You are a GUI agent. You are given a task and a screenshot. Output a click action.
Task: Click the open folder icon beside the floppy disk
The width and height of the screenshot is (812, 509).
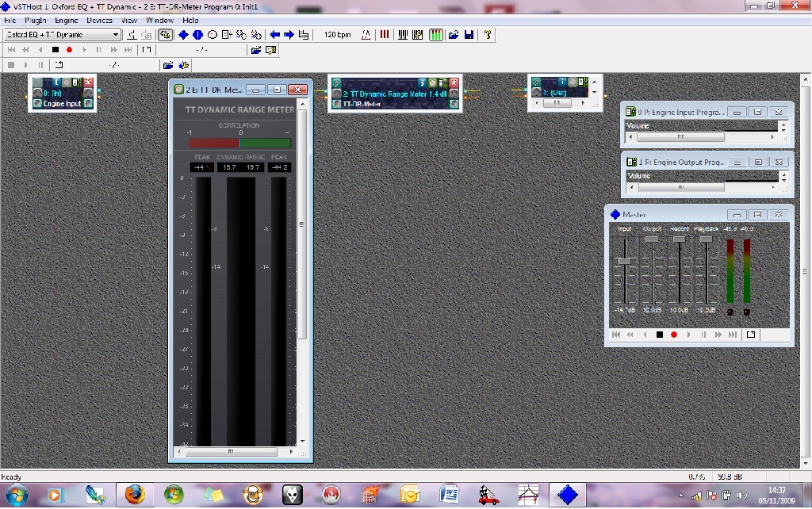(454, 35)
